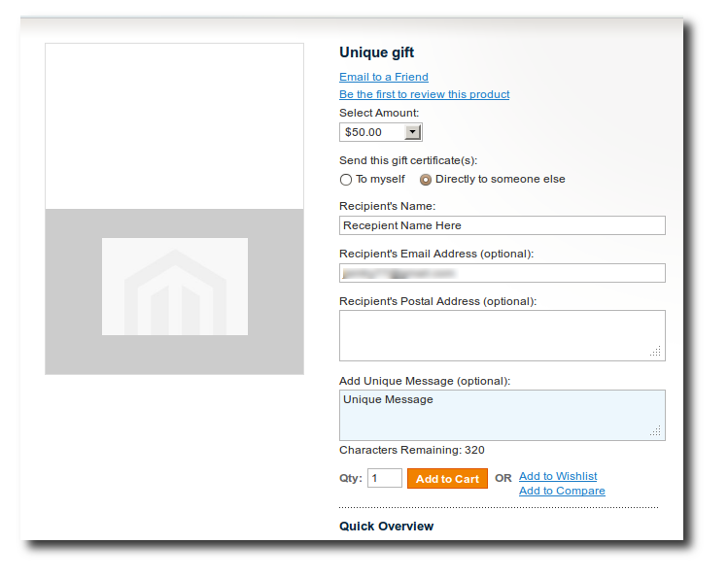The height and width of the screenshot is (579, 728).
Task: Open the Email to a Friend link
Action: pyautogui.click(x=384, y=77)
